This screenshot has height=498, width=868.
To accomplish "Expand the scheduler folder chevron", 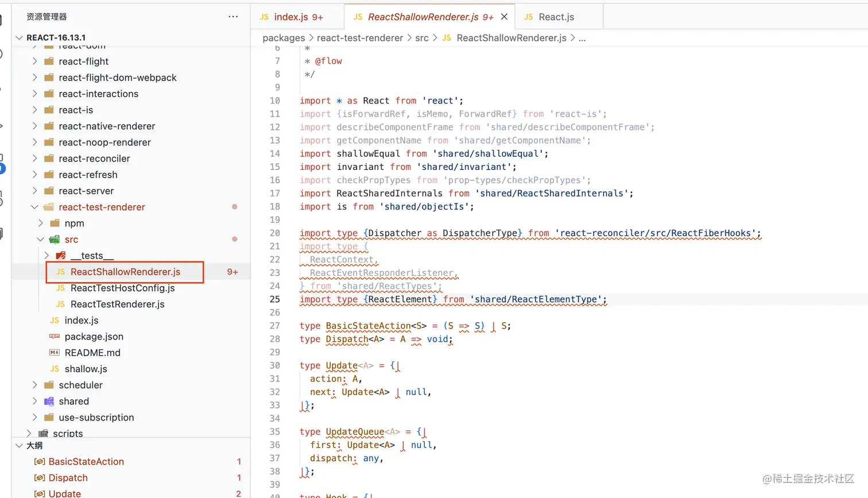I will 34,385.
